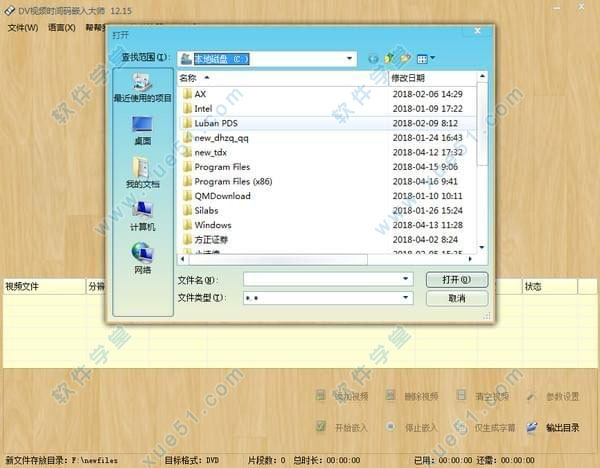
Task: Click the vertical scrollbar thumb
Action: [483, 124]
